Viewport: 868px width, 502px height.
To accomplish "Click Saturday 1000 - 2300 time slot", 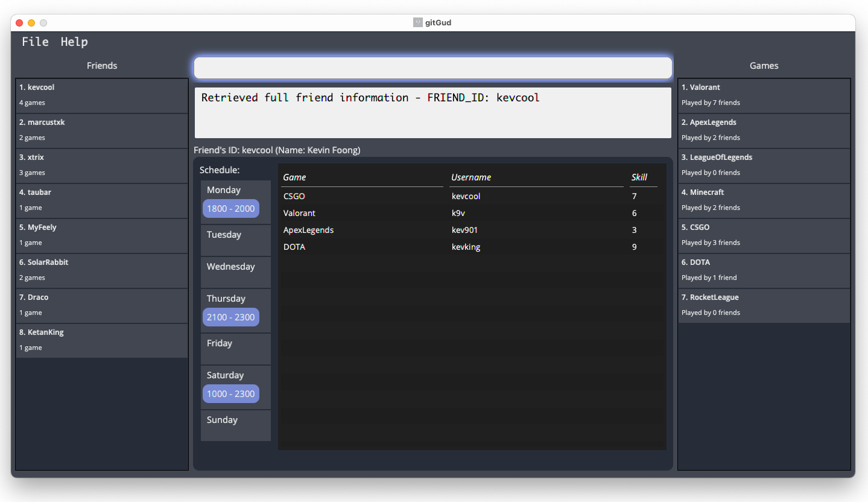I will pyautogui.click(x=231, y=394).
